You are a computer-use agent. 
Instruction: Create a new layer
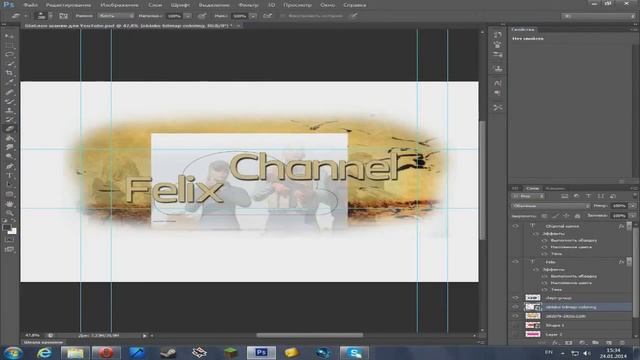(609, 342)
